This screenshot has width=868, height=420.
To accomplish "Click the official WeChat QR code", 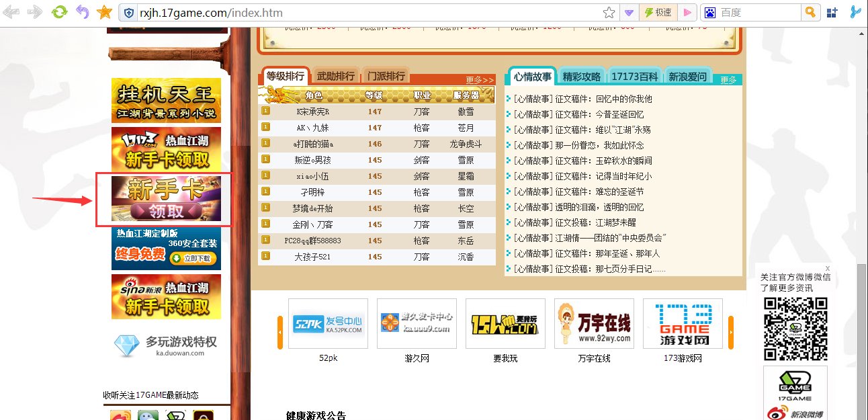I will point(795,329).
